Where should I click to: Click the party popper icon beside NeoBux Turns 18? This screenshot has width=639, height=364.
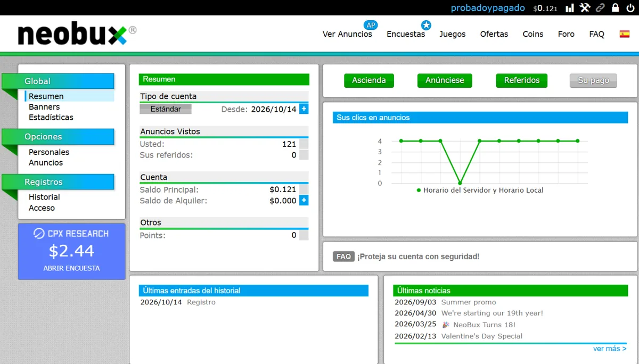446,325
